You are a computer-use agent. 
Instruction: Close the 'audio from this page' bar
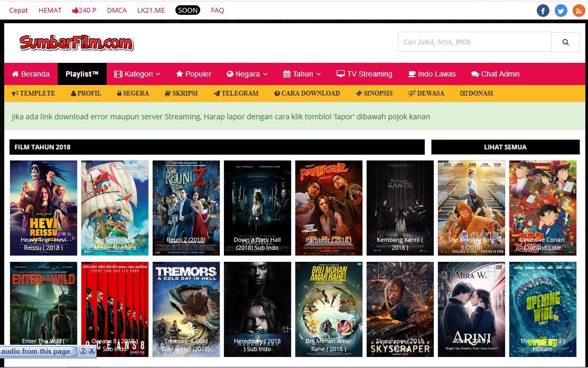point(91,351)
